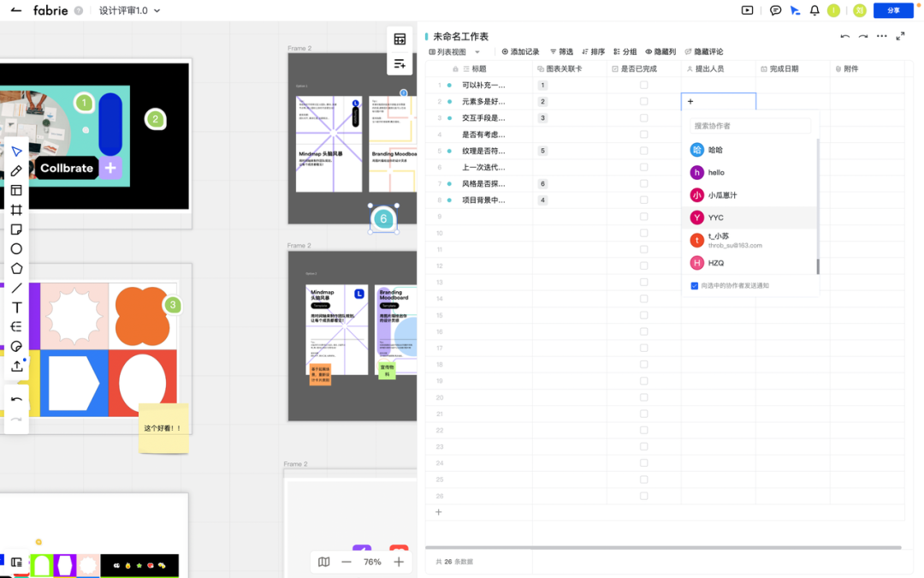This screenshot has width=924, height=578.
Task: Check completion box for 纹理是否符 row
Action: click(x=643, y=151)
